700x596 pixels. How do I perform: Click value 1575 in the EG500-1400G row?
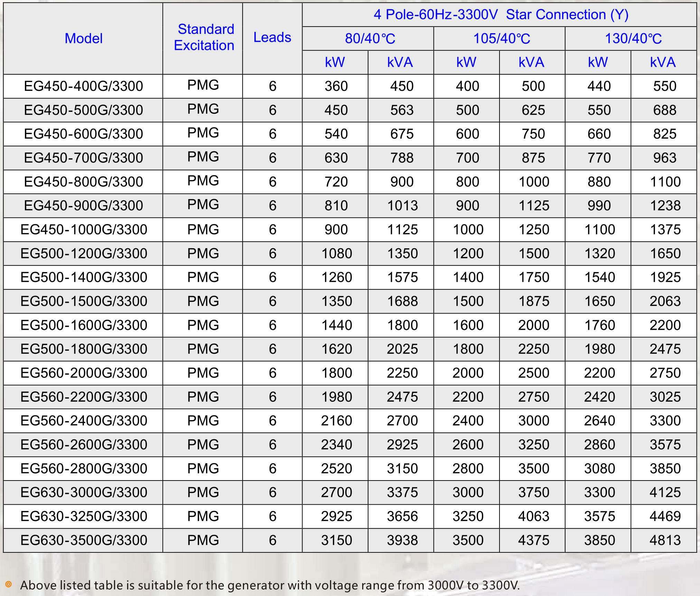[402, 277]
